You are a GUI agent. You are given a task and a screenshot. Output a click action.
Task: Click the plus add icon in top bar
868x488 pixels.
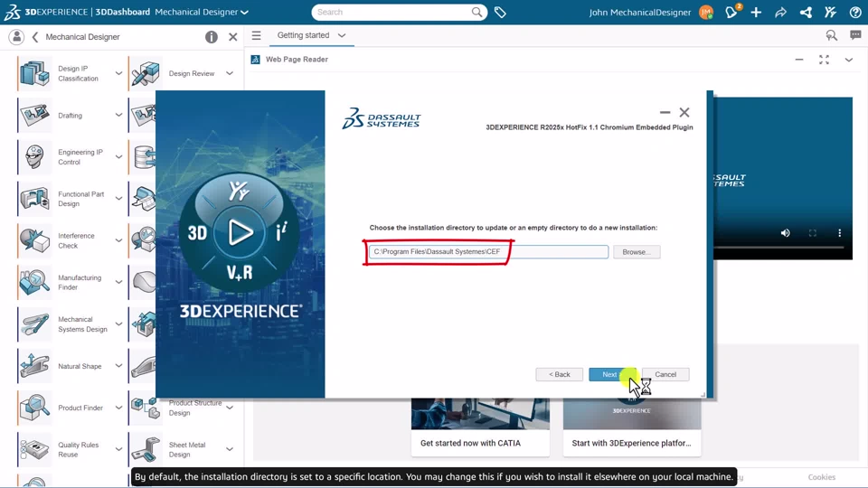(x=756, y=12)
